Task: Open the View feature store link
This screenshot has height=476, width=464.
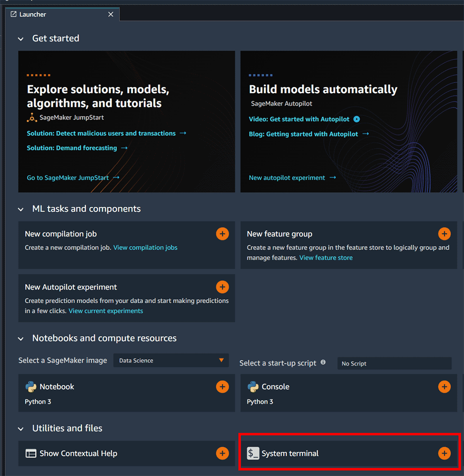Action: click(x=326, y=258)
